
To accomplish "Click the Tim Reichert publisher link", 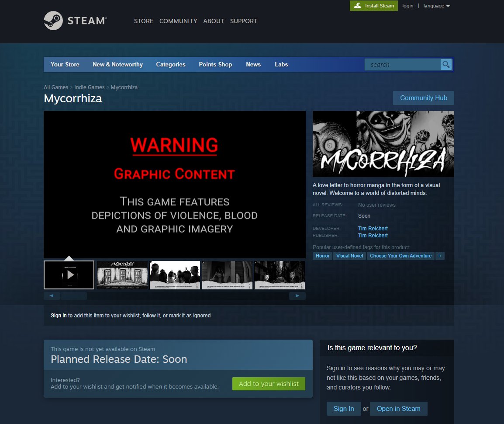I will click(373, 236).
